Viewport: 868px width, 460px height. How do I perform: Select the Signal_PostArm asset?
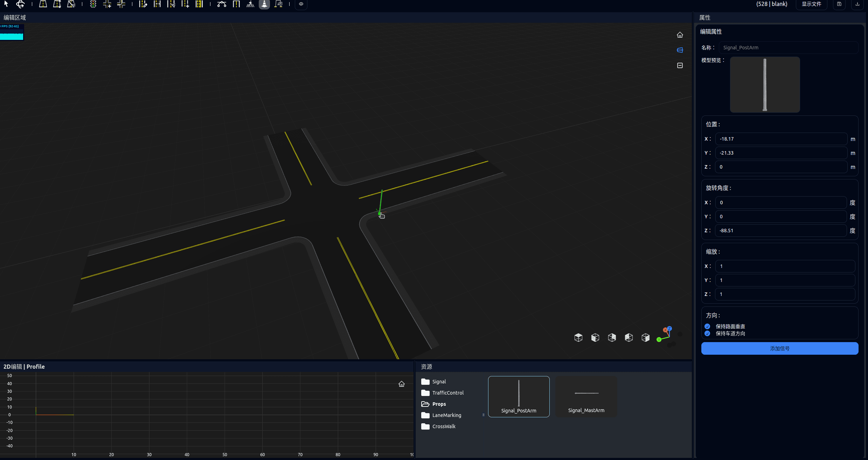click(519, 397)
